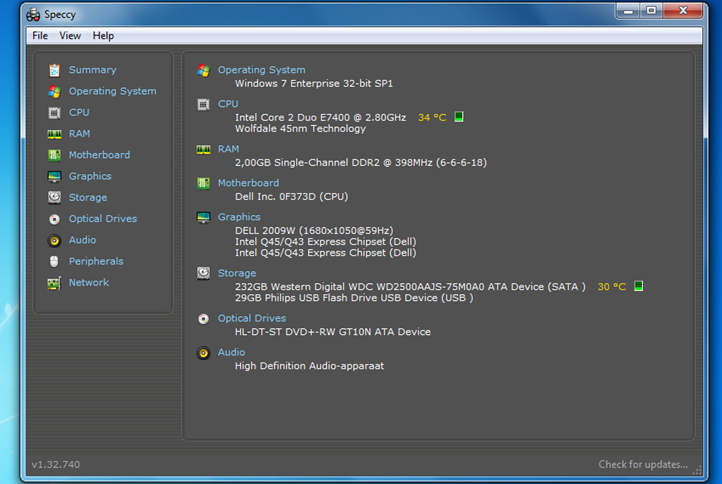Click 'HL-DT-ST DVD+-RW GT10N ATA Device' text
722x484 pixels.
[x=333, y=332]
